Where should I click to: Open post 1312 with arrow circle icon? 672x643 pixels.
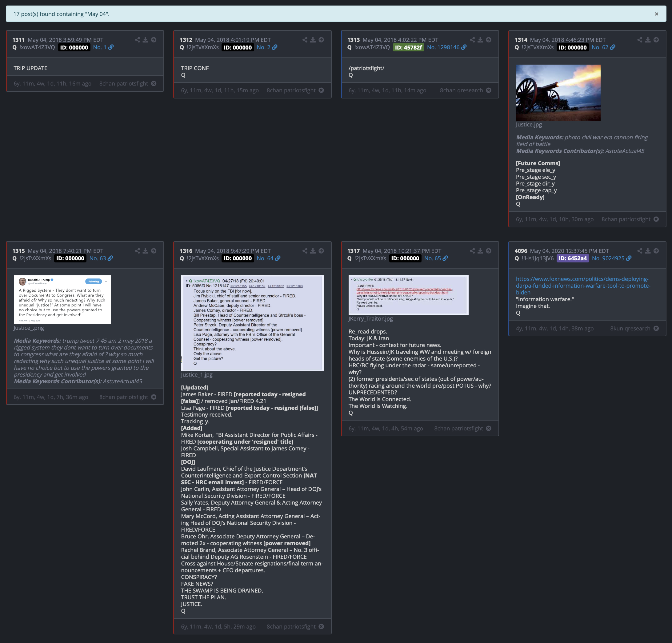tap(321, 40)
